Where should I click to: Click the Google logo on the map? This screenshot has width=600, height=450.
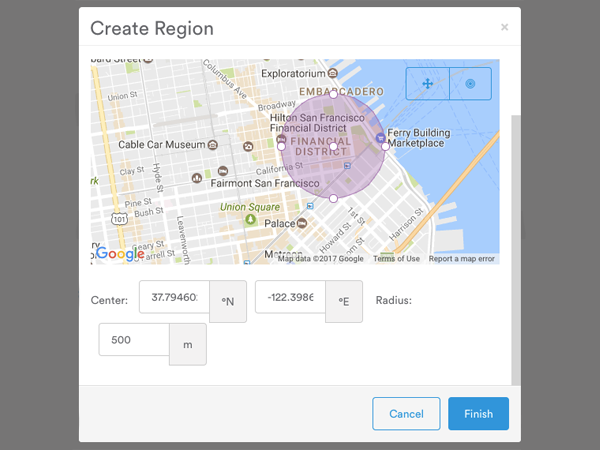[x=120, y=254]
